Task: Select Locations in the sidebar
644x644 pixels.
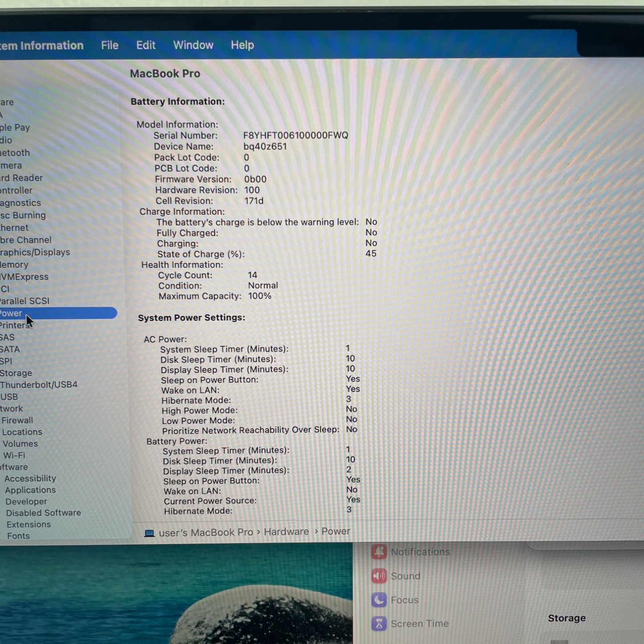Action: click(22, 432)
